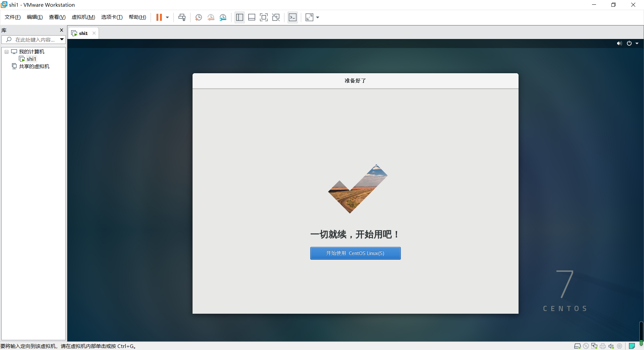Open the power options dropdown beside pause
Viewport: 644px width, 350px height.
click(167, 17)
